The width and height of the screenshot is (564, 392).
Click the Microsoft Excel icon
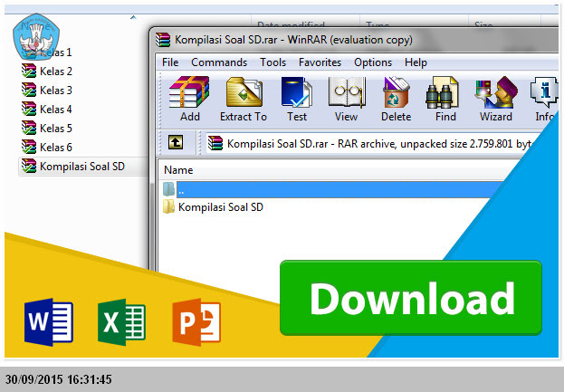pos(121,322)
